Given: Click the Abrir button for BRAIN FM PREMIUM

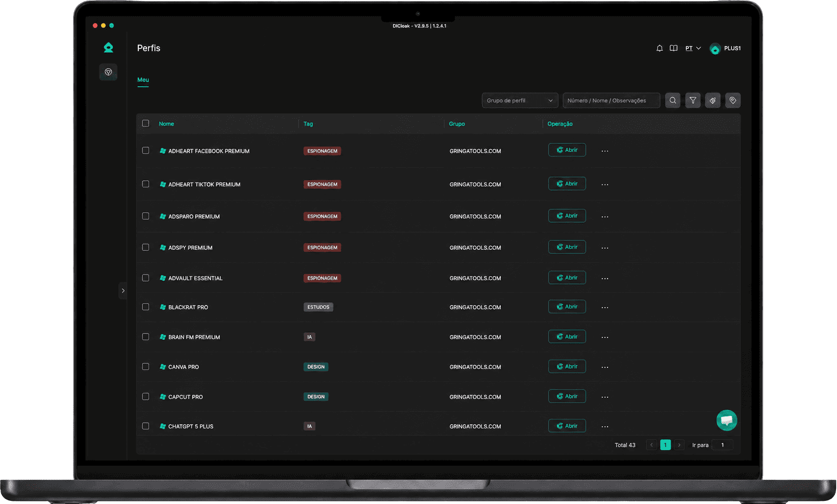Looking at the screenshot, I should point(567,337).
